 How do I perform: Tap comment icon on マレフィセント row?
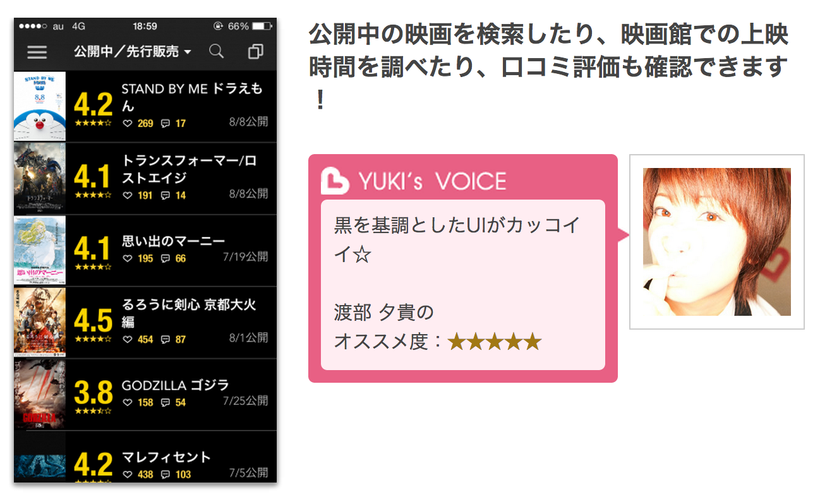[166, 474]
